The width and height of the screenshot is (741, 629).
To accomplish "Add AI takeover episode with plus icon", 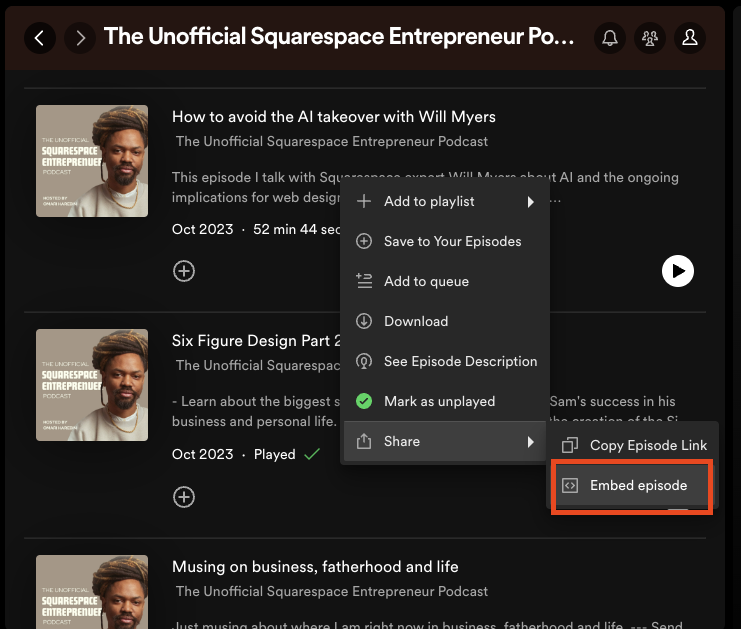I will [184, 271].
